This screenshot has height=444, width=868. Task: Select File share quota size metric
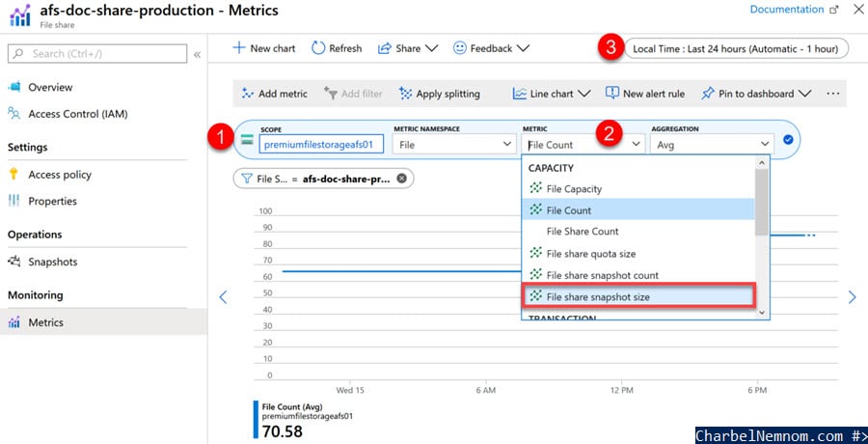pos(638,253)
